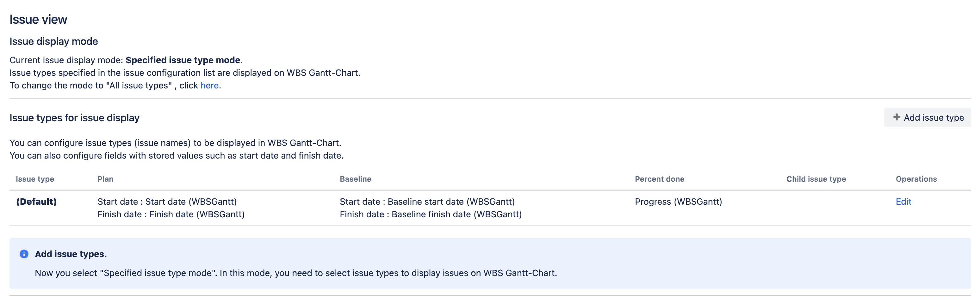Click the Operations column header
980x302 pixels.
pyautogui.click(x=916, y=179)
